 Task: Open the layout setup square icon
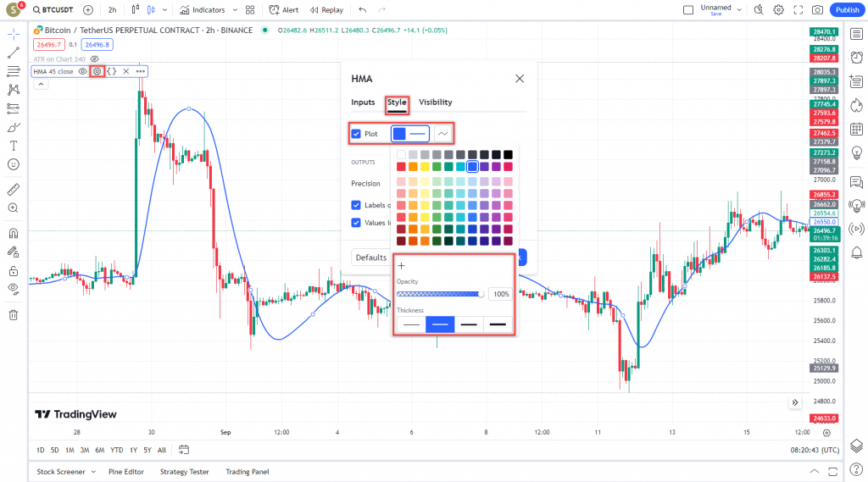click(x=688, y=10)
